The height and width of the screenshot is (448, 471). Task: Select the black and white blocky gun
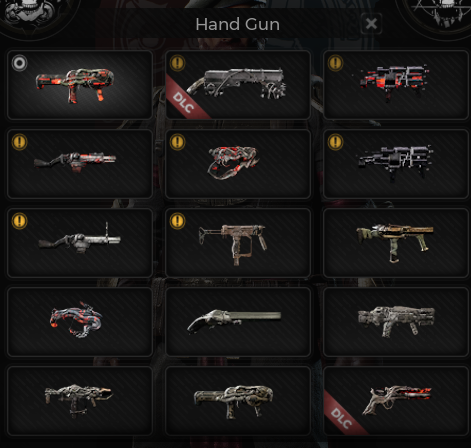pos(396,164)
